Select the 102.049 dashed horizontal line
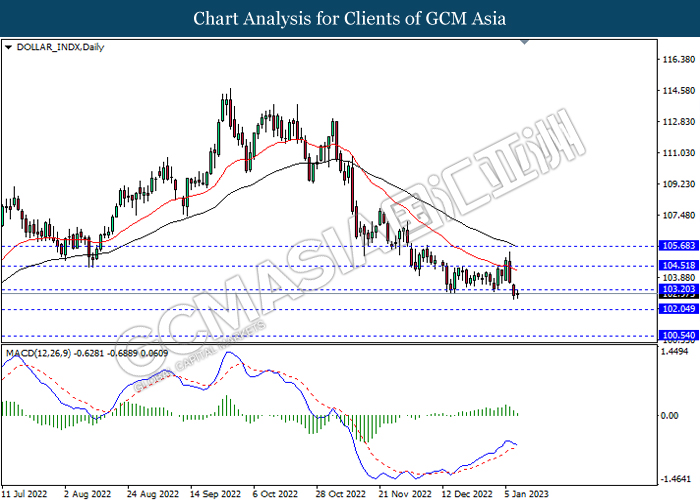700x500 pixels. click(329, 309)
